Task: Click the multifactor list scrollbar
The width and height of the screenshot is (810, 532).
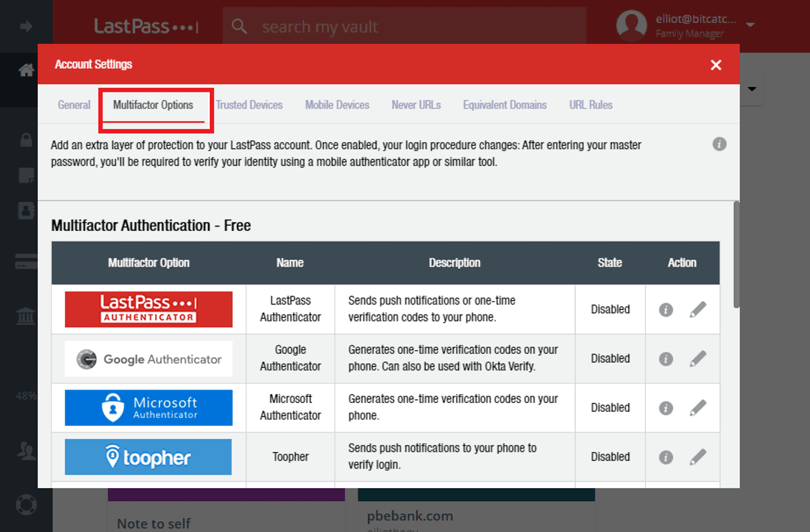Action: (736, 255)
